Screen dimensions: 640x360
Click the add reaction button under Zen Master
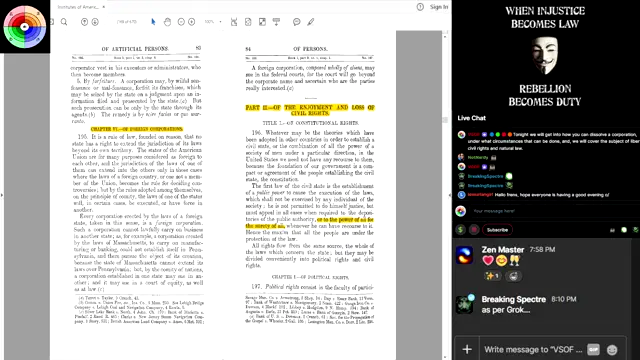click(x=513, y=276)
